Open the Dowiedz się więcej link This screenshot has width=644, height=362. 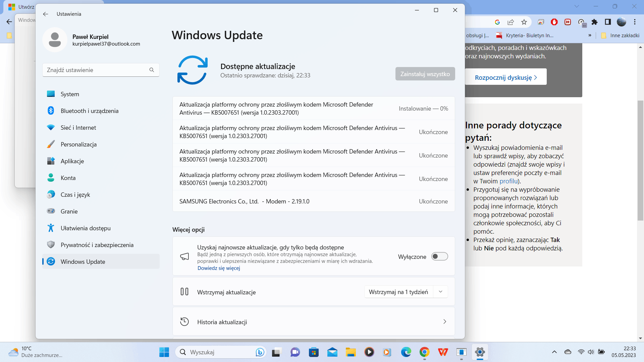pyautogui.click(x=219, y=268)
